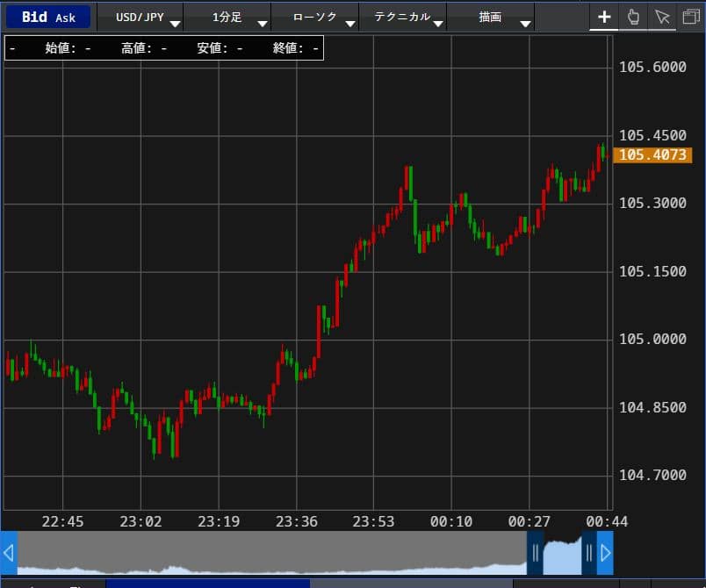This screenshot has width=706, height=588.
Task: Click the 105.3000 price axis label
Action: (x=652, y=203)
